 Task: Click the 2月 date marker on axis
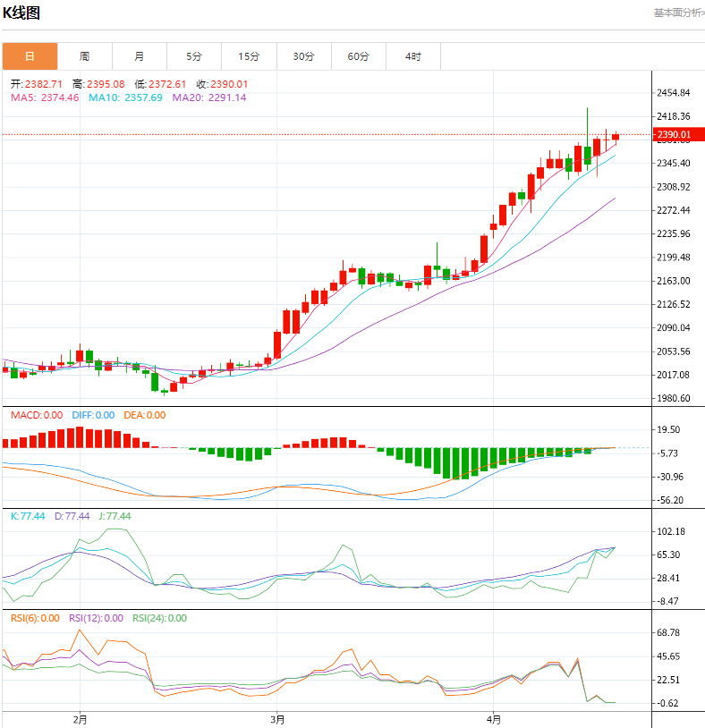click(x=80, y=718)
